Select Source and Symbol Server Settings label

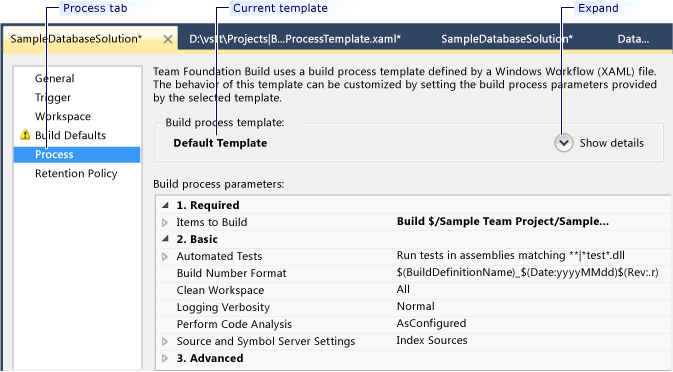[x=266, y=342]
